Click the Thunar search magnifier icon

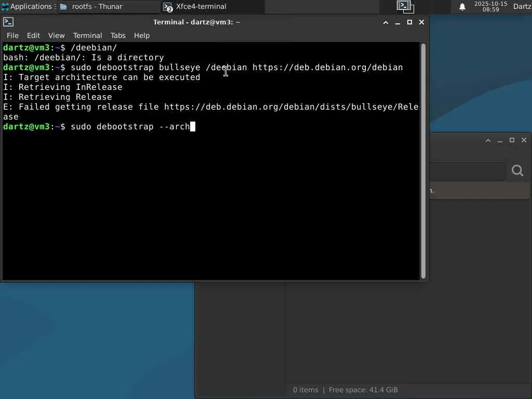click(x=517, y=170)
